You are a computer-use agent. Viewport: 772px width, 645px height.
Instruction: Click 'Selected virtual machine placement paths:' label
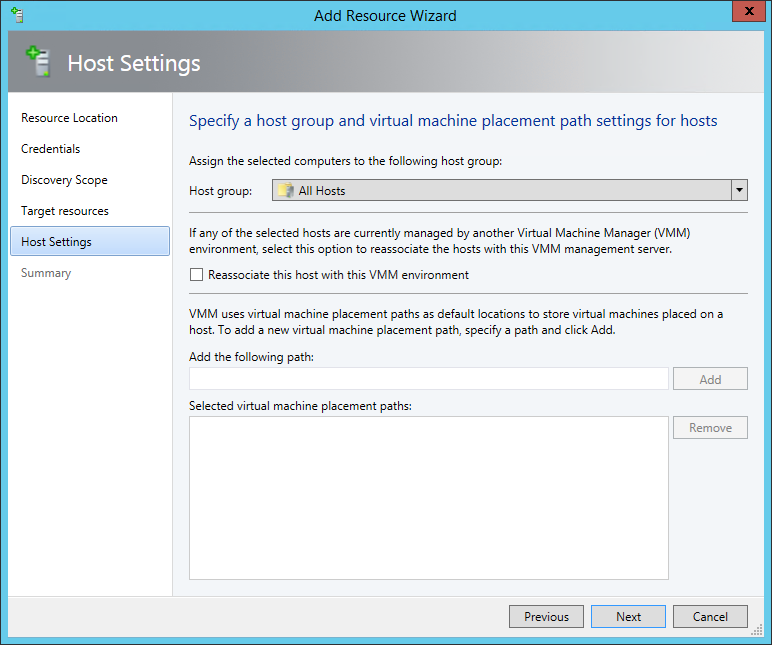coord(300,406)
